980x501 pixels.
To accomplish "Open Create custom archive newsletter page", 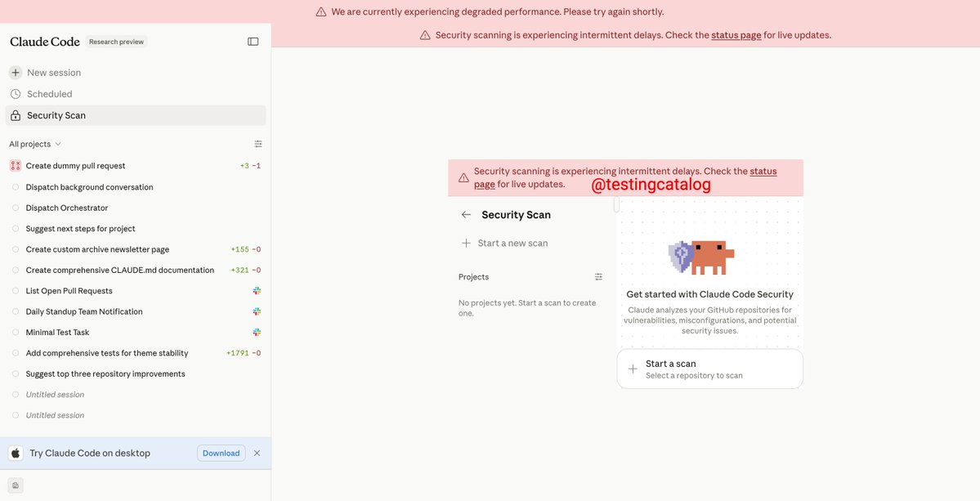I will click(x=136, y=249).
